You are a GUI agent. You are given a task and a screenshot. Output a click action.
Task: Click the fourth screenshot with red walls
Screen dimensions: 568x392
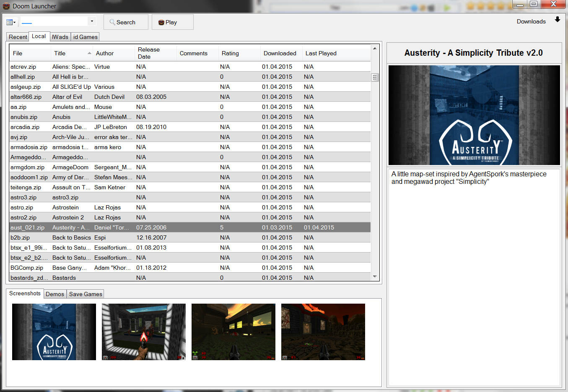(x=323, y=332)
